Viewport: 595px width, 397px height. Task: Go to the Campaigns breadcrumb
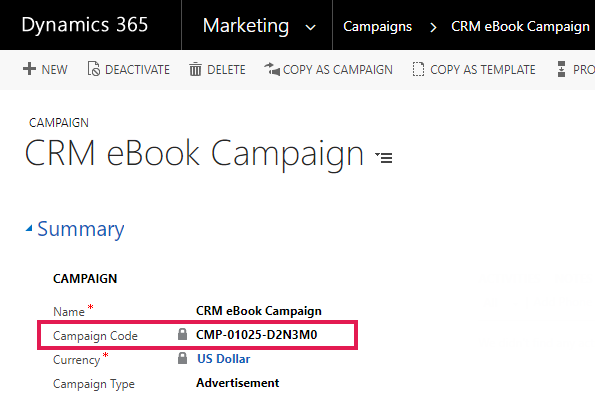tap(377, 27)
